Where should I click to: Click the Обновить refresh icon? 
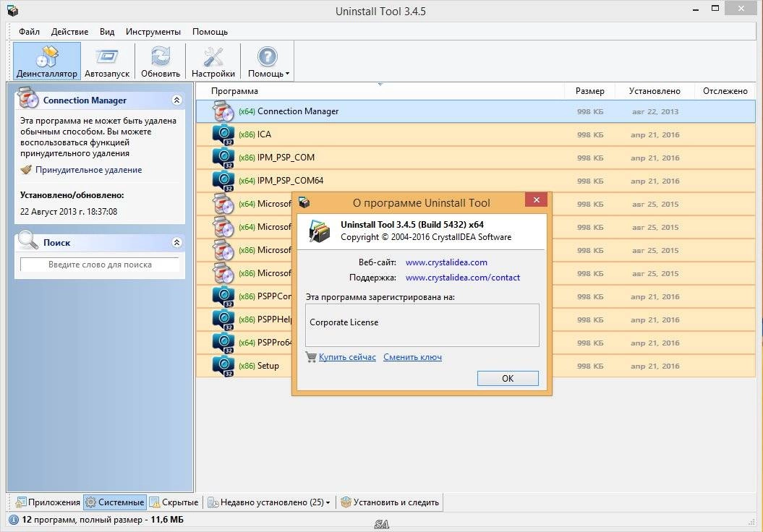pos(161,57)
